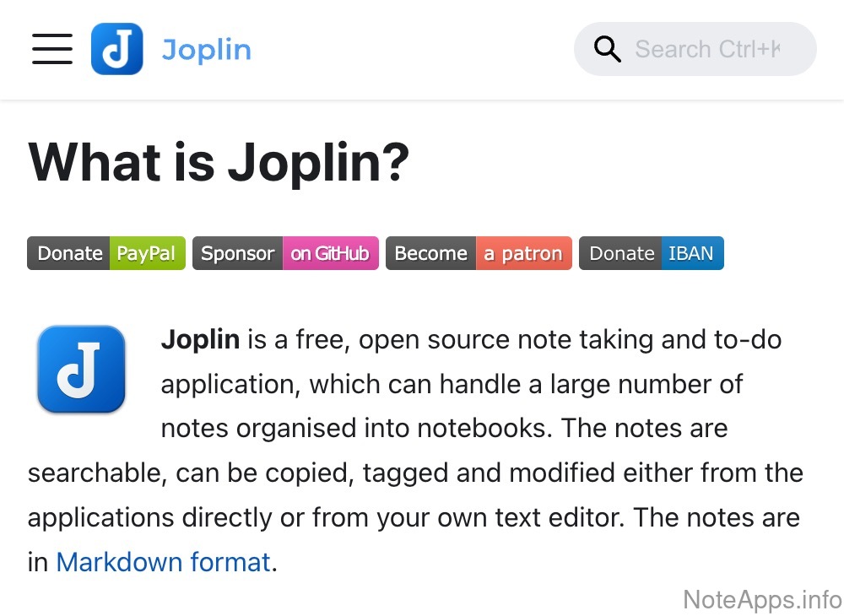Click the "What is Joplin?" heading
Viewport: 844px width, 616px height.
pos(219,163)
